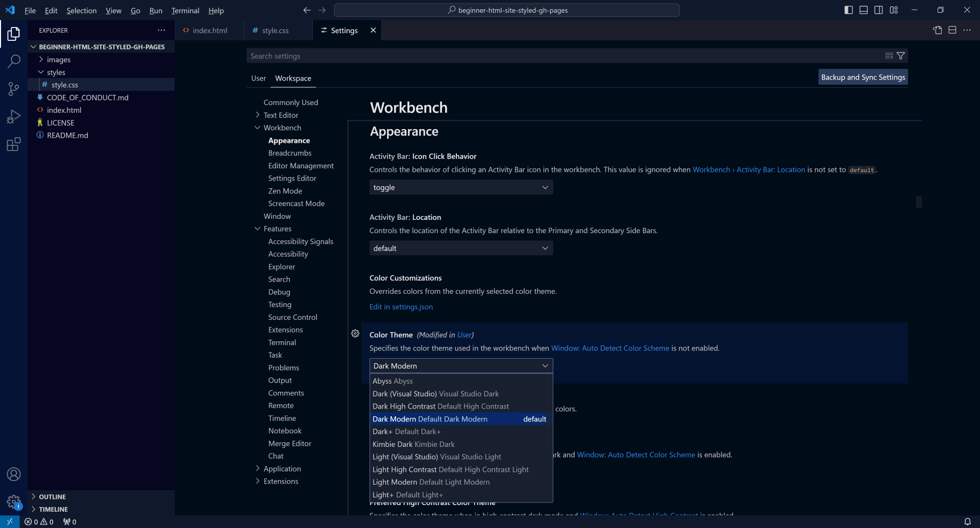Toggle the secondary side bar layout icon
This screenshot has height=528, width=980.
[878, 10]
